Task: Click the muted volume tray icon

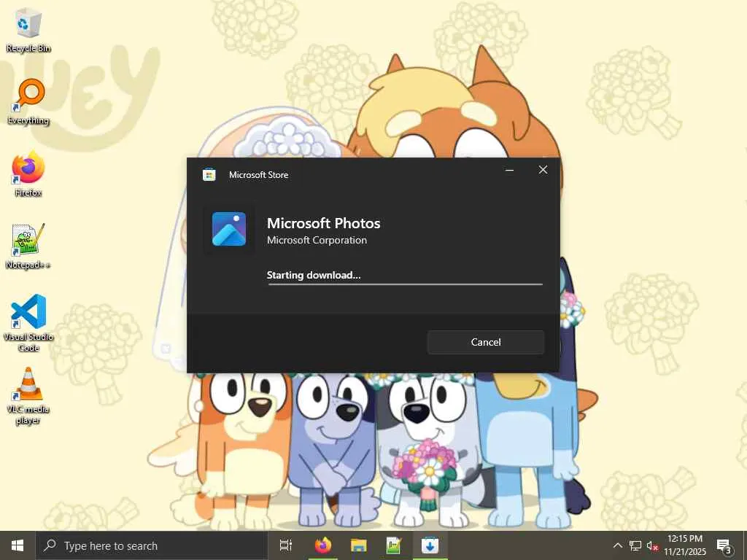Action: [x=652, y=545]
